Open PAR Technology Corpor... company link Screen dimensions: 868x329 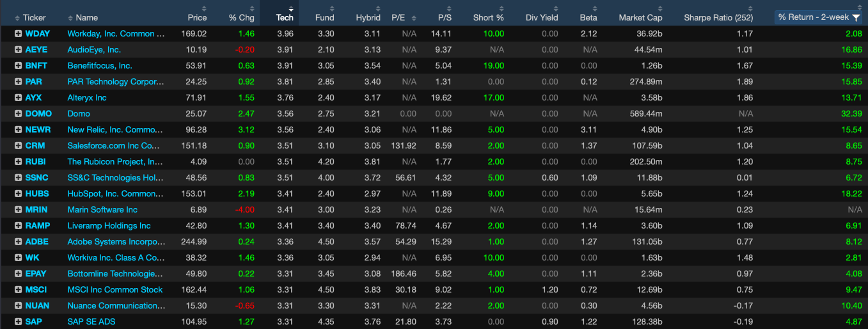point(116,81)
